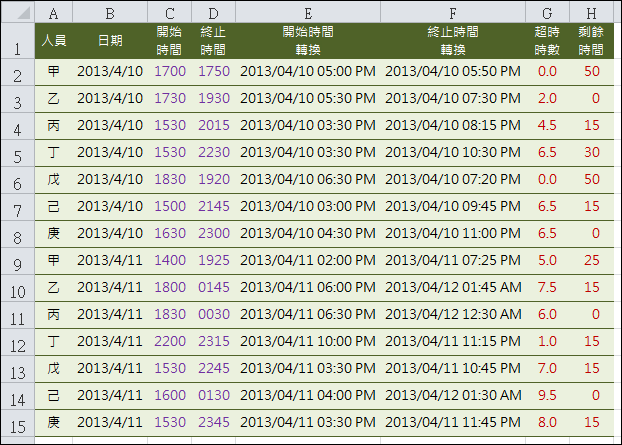
Task: Select cell with 己 in row 14
Action: 54,395
